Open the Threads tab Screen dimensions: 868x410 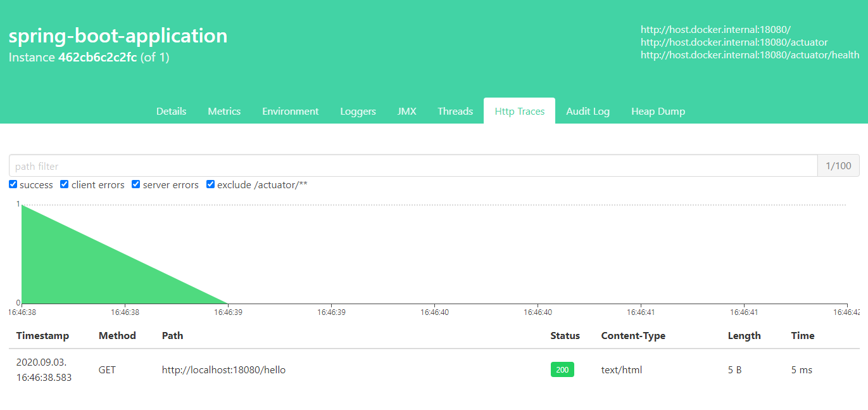pyautogui.click(x=455, y=111)
